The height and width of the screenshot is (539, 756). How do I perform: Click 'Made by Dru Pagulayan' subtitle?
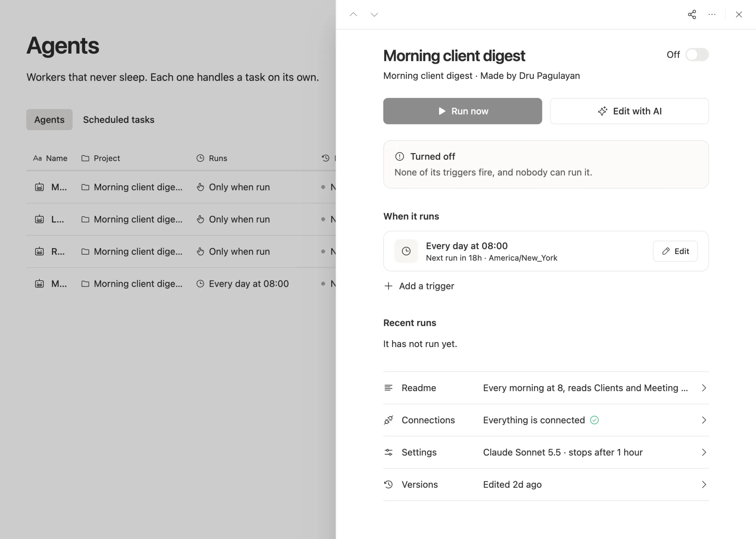point(530,76)
